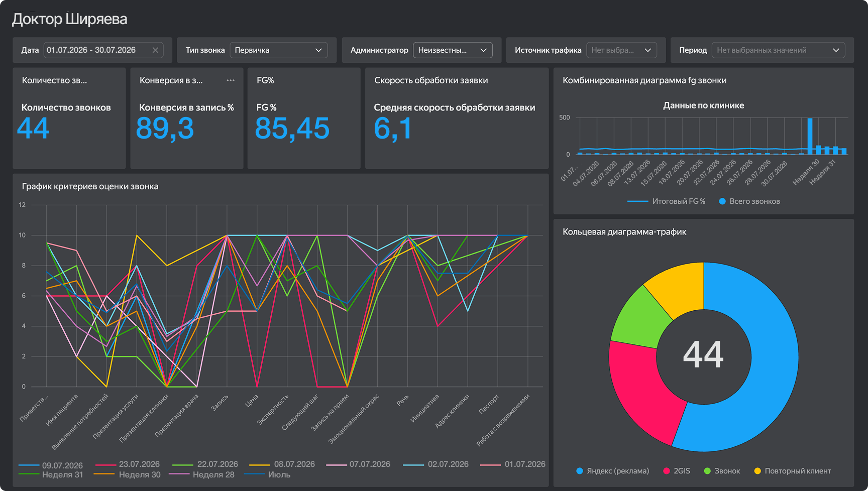The image size is (868, 491).
Task: Toggle Неделя 28 legend entry
Action: click(x=201, y=474)
